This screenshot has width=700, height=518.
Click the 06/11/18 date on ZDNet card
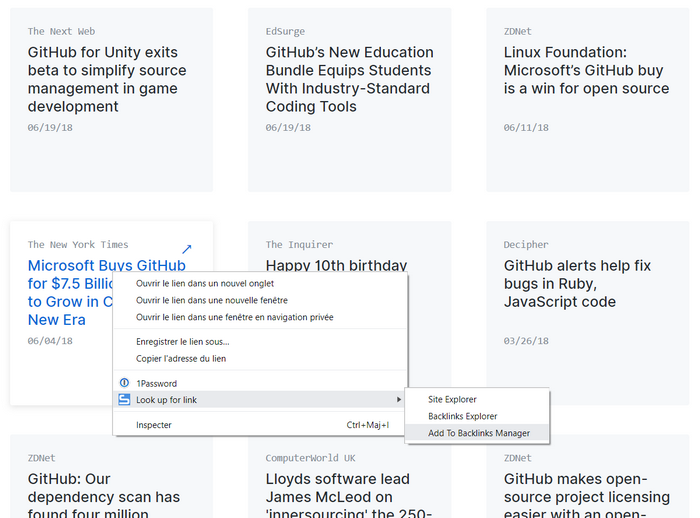[x=526, y=128]
